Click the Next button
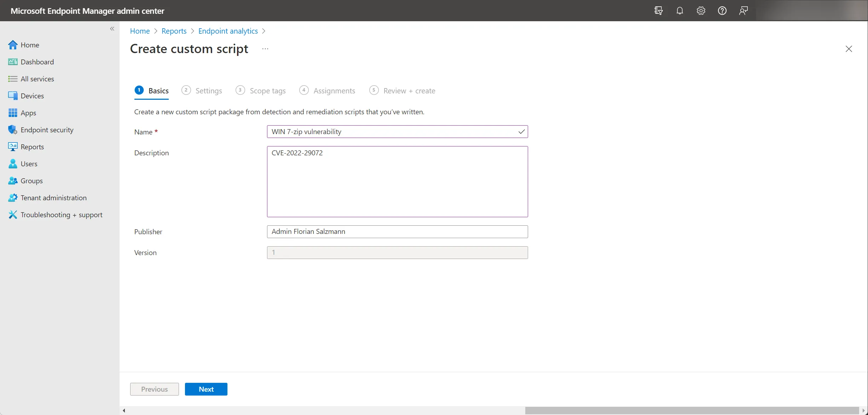 tap(206, 389)
